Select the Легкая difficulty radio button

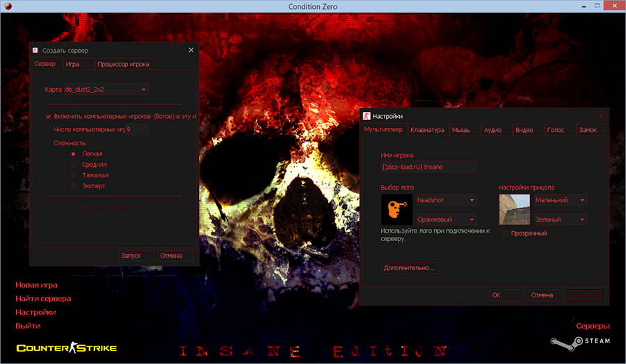[73, 154]
